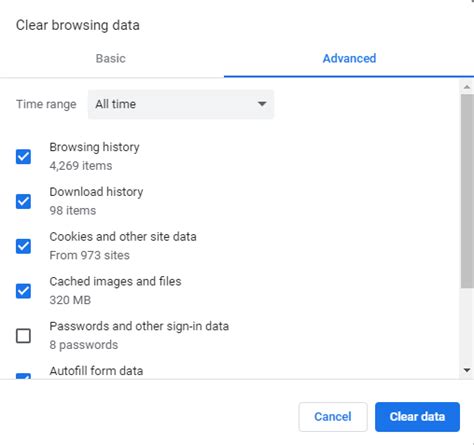Click the Cached images and files label
The image size is (474, 445).
pyautogui.click(x=115, y=281)
